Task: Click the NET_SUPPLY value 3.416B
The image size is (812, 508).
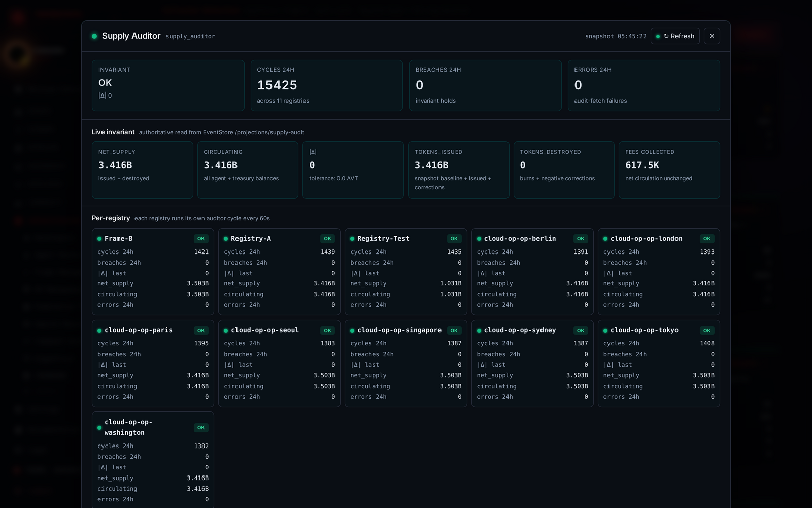Action: [x=115, y=165]
